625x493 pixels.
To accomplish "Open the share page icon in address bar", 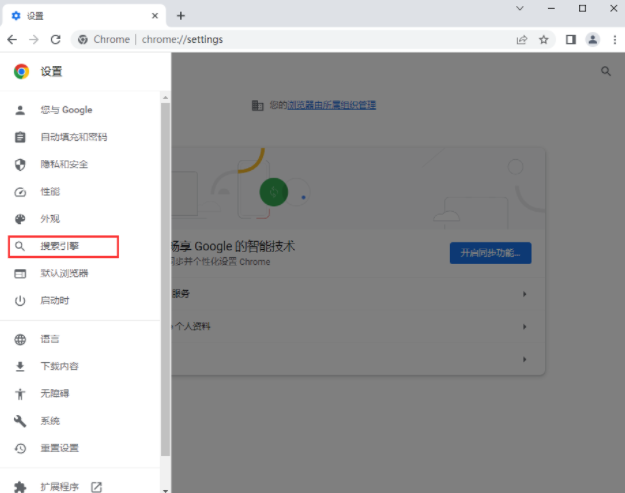I will click(522, 39).
